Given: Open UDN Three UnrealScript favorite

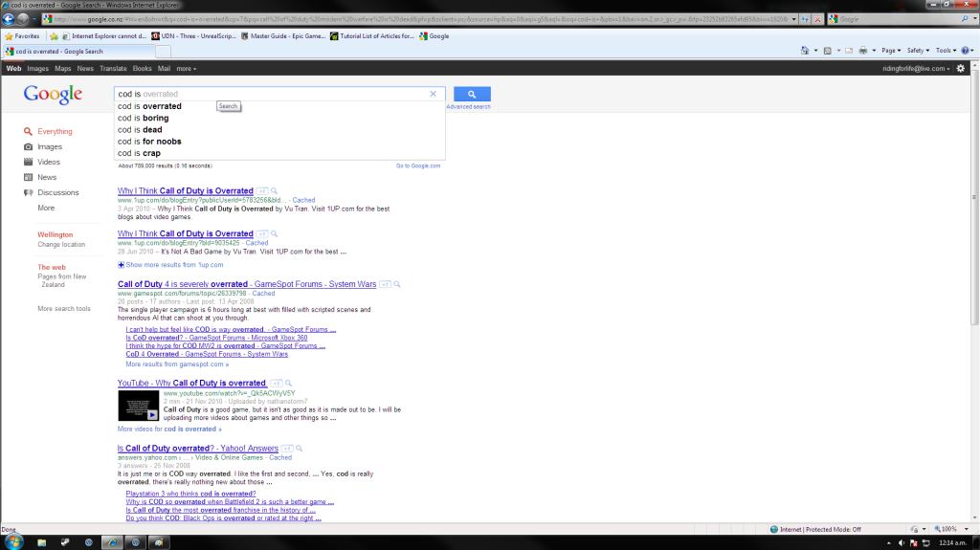Looking at the screenshot, I should click(x=193, y=36).
